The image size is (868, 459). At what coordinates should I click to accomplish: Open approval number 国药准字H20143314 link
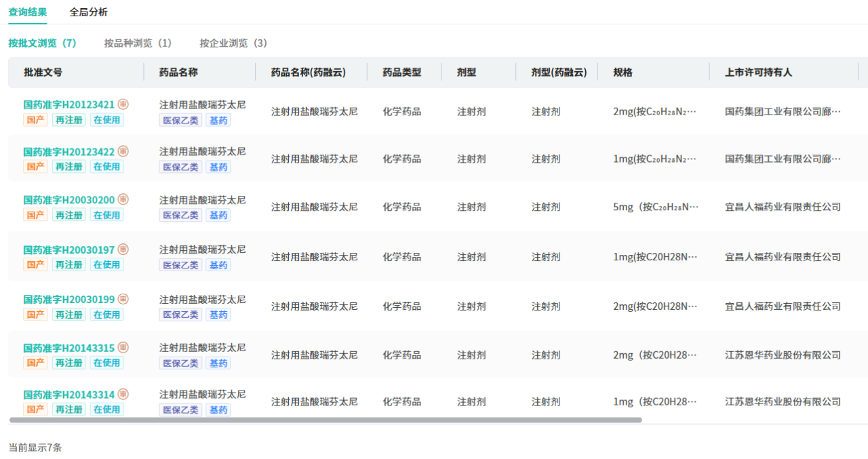68,395
